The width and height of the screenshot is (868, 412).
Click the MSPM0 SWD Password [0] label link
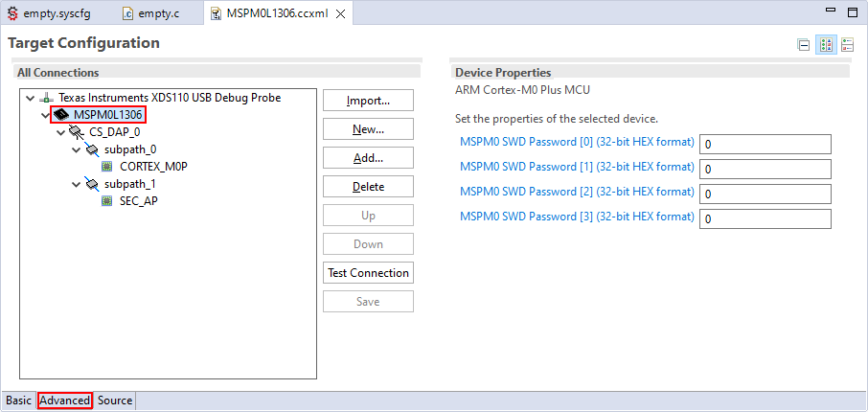pos(577,143)
